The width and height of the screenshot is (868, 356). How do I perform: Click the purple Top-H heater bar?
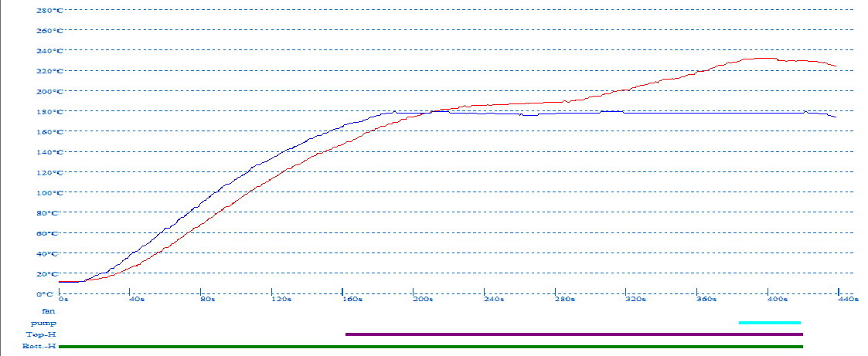point(574,334)
